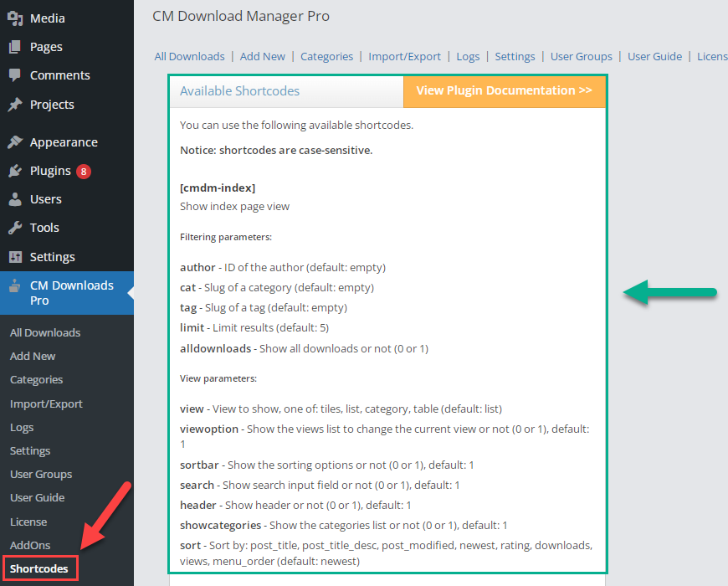The width and height of the screenshot is (728, 586).
Task: Click the Pages menu icon
Action: [x=15, y=47]
